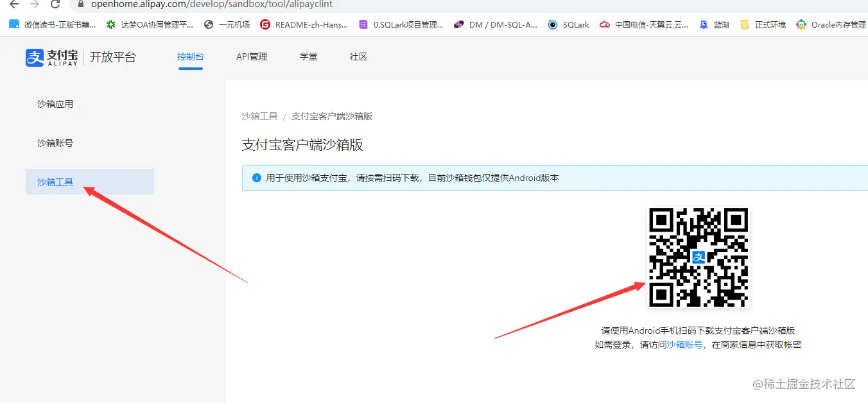
Task: Click the openhome.alipay.com URL in the address bar
Action: (212, 4)
